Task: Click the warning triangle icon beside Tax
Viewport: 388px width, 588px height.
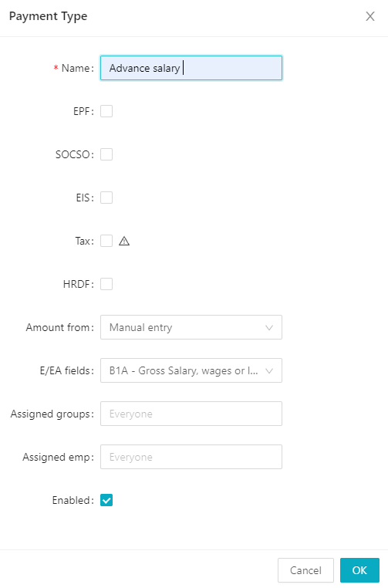Action: (x=124, y=241)
